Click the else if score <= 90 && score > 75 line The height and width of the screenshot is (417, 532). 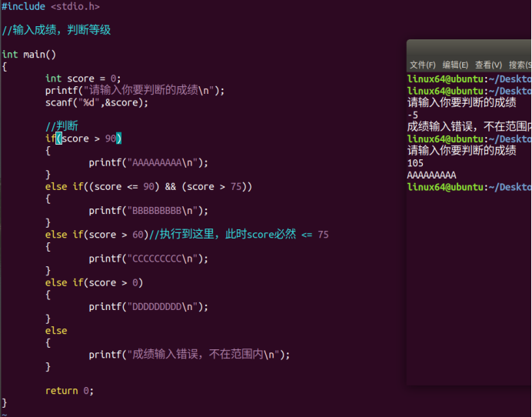[x=148, y=187]
